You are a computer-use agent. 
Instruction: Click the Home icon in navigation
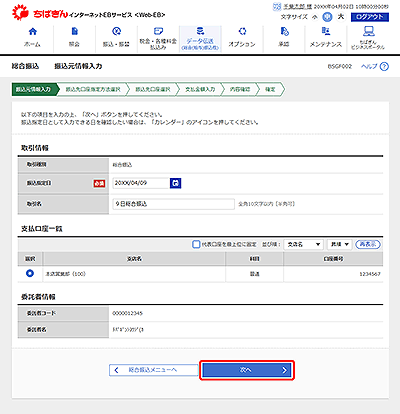pos(33,32)
